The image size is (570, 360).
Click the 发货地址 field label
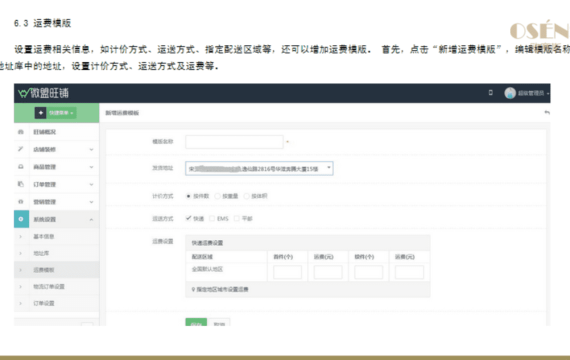pyautogui.click(x=163, y=168)
